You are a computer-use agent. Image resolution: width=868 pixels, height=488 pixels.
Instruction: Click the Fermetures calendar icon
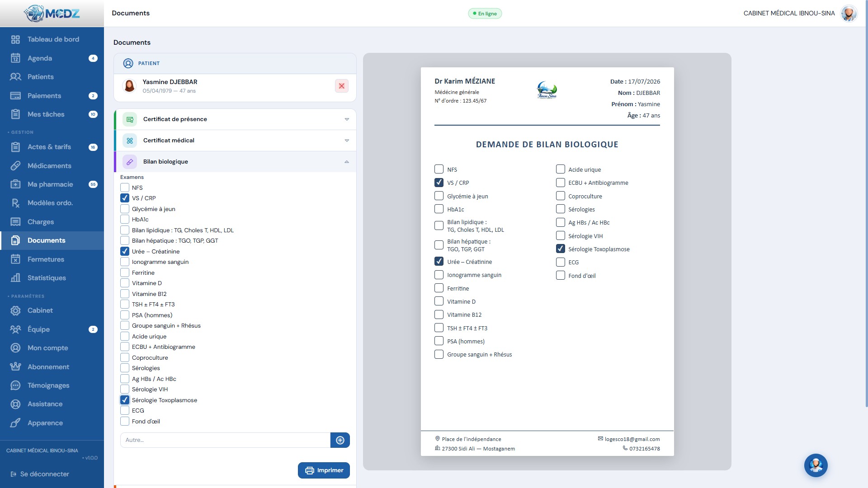15,259
